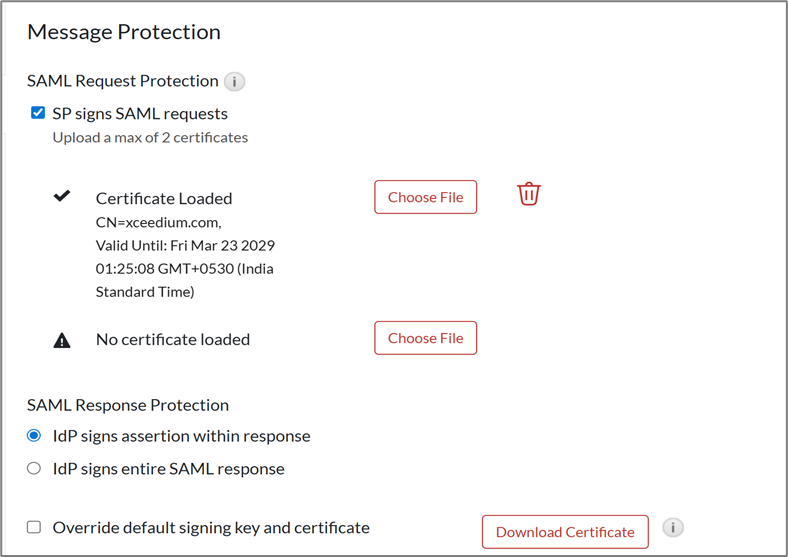Click the SAML Response Protection label
The height and width of the screenshot is (557, 788).
[x=128, y=405]
